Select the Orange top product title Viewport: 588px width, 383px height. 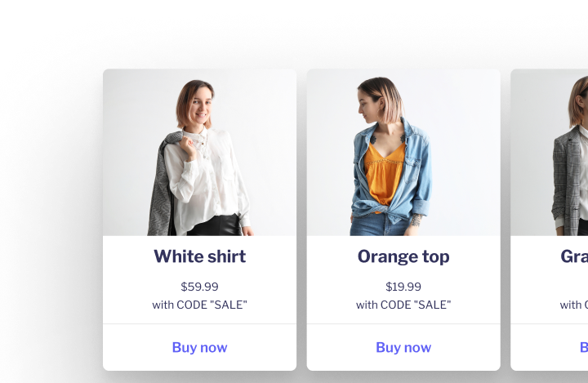click(403, 256)
